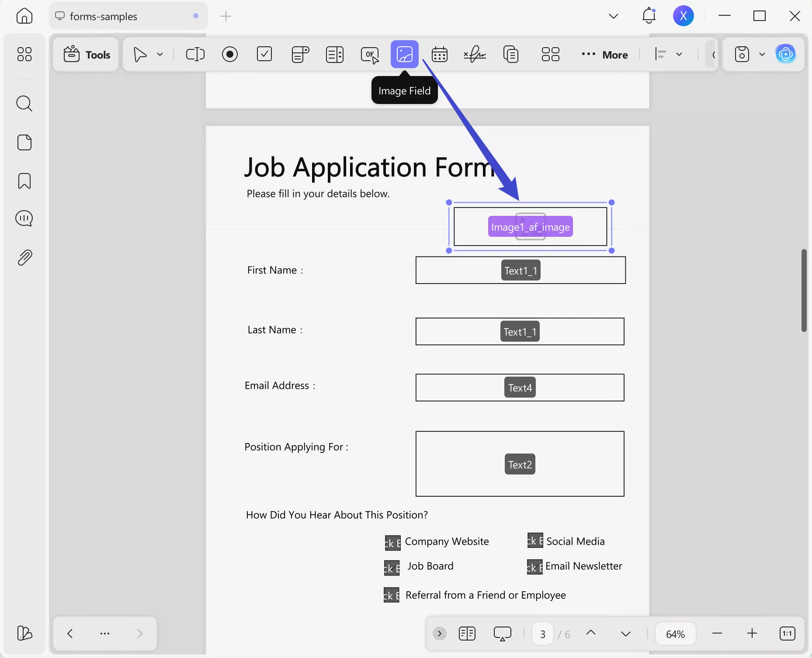Check the Job Board option
The width and height of the screenshot is (812, 658).
click(x=392, y=567)
